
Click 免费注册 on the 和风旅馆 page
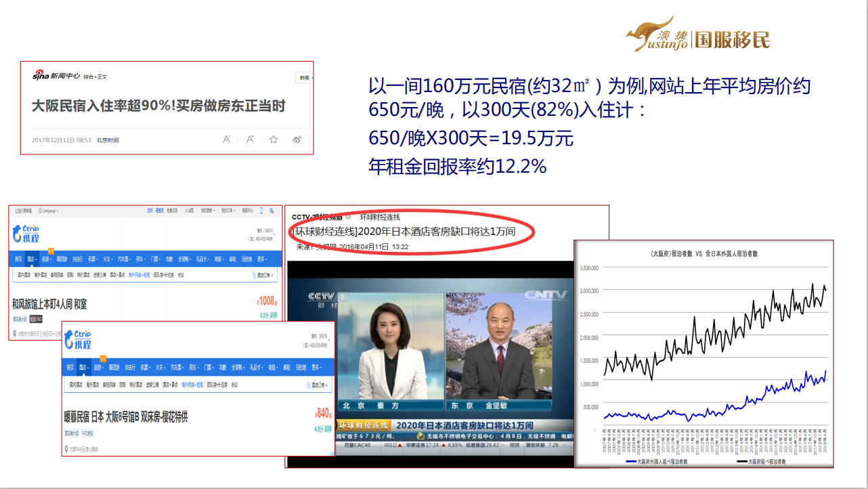(172, 211)
